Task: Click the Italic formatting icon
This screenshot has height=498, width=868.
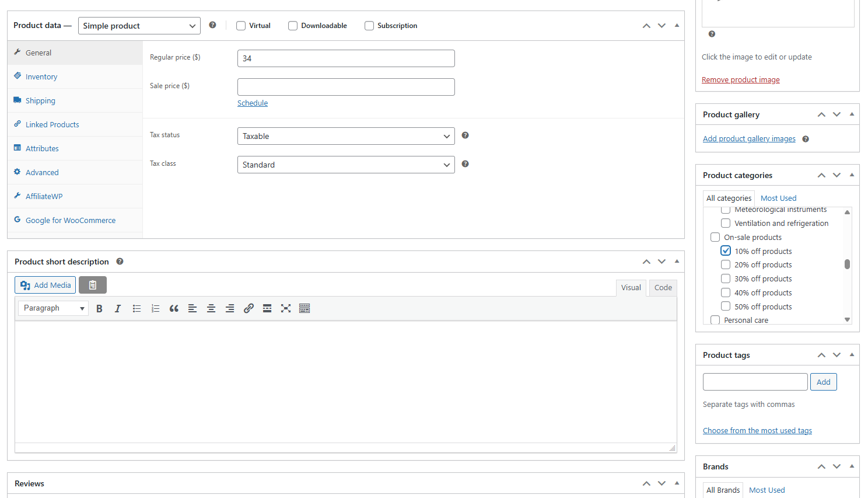Action: (118, 308)
